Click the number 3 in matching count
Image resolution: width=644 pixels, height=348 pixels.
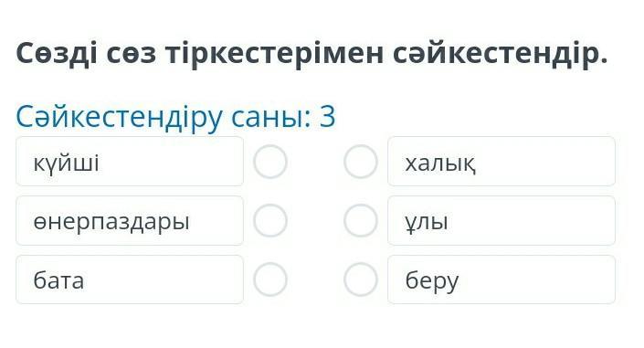point(328,116)
